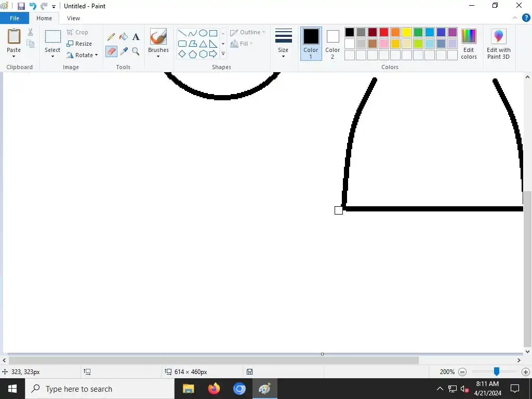Select the Magnifier tool
Image resolution: width=532 pixels, height=399 pixels.
tap(136, 51)
